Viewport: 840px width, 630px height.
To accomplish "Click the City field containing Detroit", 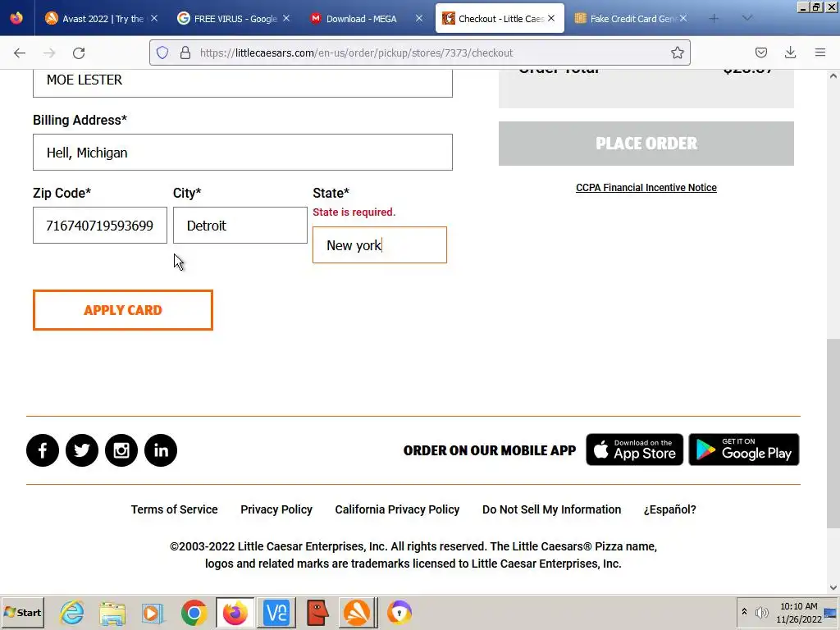I will tap(240, 225).
